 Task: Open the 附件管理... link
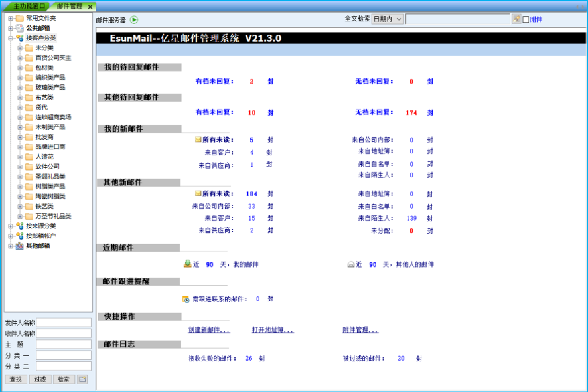pos(360,330)
